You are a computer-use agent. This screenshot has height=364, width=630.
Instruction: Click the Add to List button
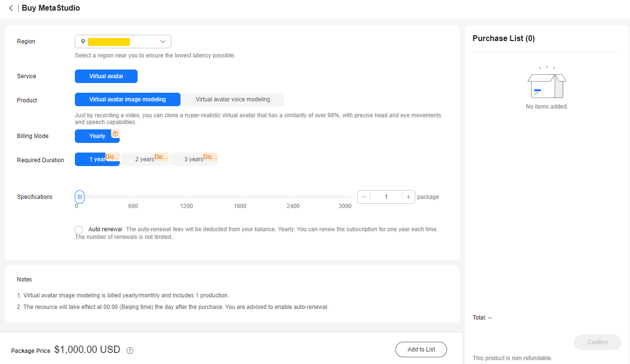tap(421, 350)
